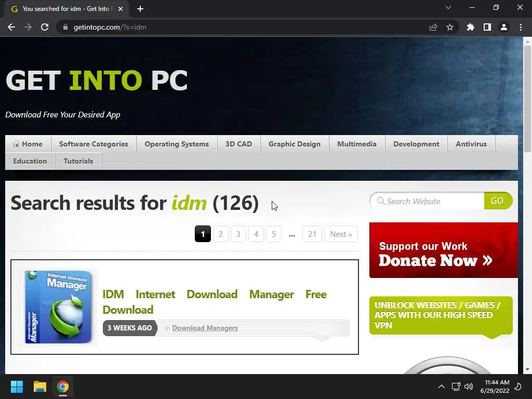Open a new browser tab

coord(140,9)
